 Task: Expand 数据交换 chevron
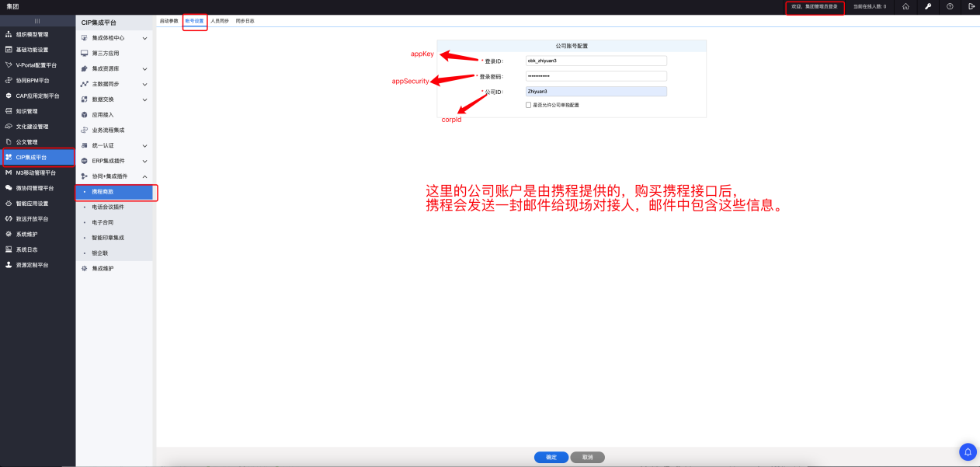[144, 99]
